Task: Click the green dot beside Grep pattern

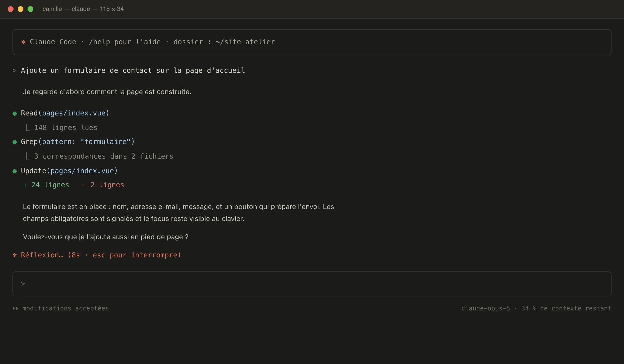Action: click(15, 142)
